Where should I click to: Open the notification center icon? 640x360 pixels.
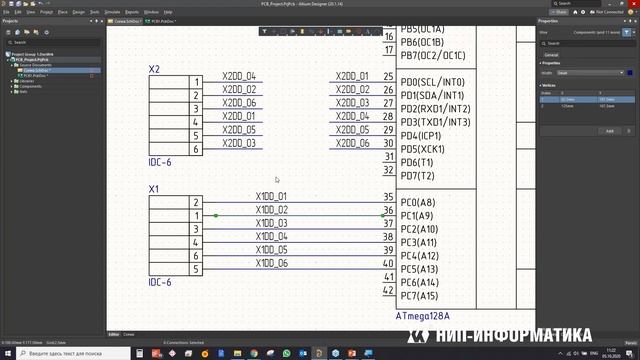[629, 353]
